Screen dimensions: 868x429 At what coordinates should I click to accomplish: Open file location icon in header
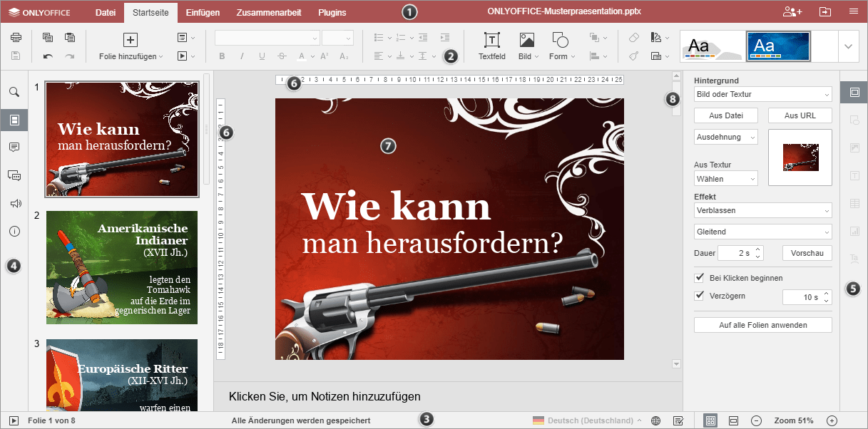tap(825, 12)
